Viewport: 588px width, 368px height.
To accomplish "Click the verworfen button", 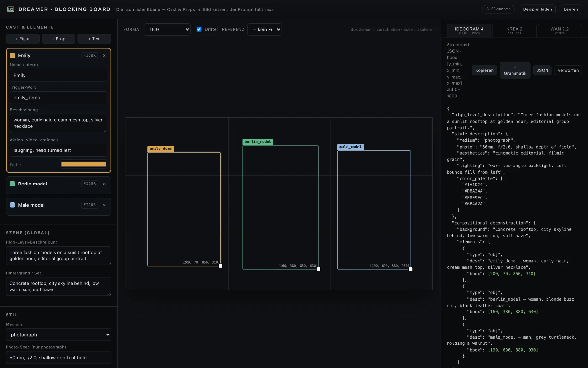I will click(568, 70).
